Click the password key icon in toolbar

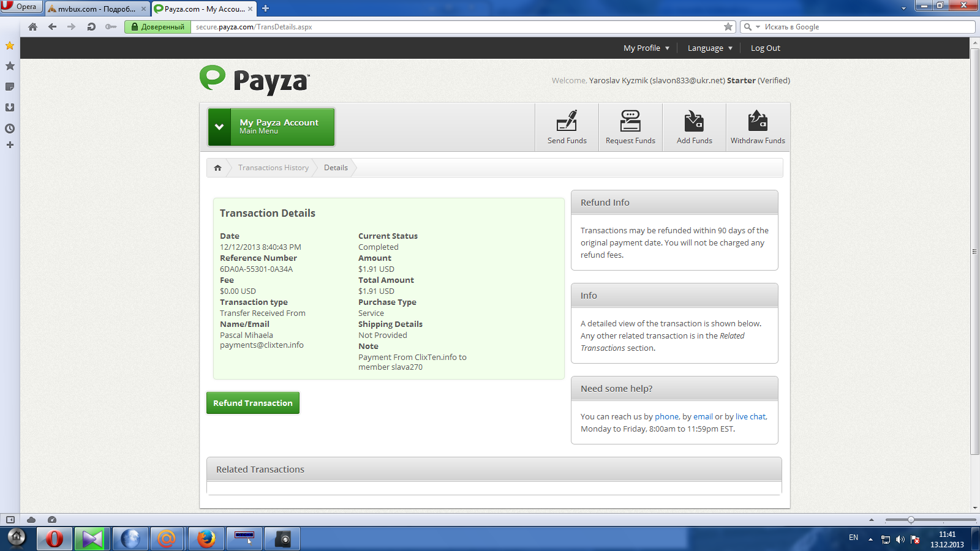coord(111,27)
